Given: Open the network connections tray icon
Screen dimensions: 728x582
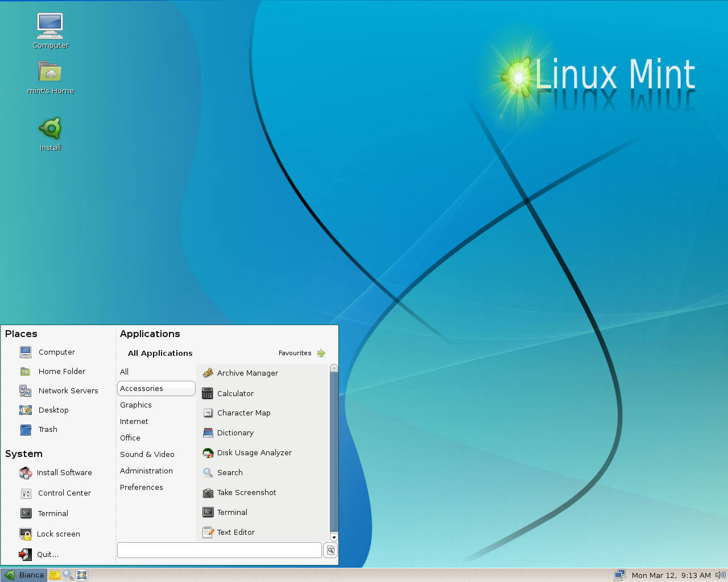Looking at the screenshot, I should [620, 575].
